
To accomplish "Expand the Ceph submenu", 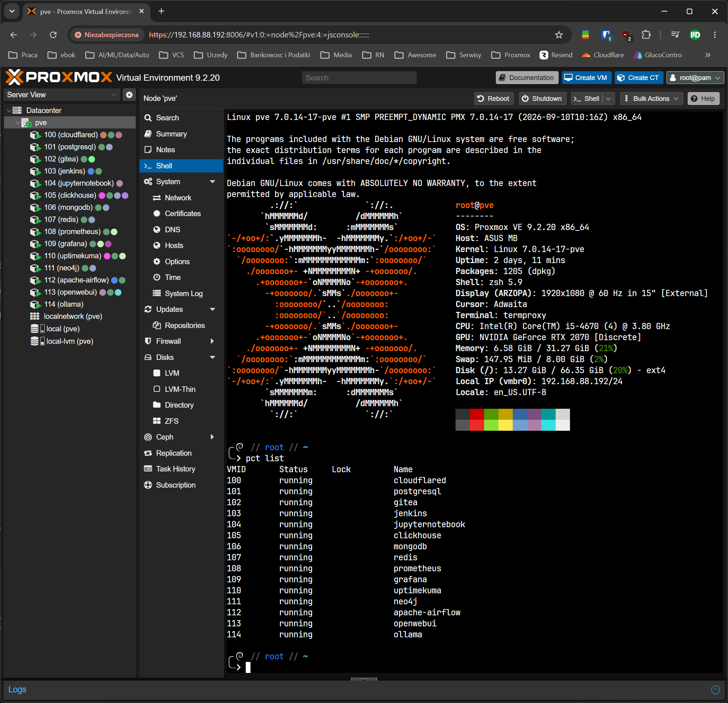I will 212,437.
